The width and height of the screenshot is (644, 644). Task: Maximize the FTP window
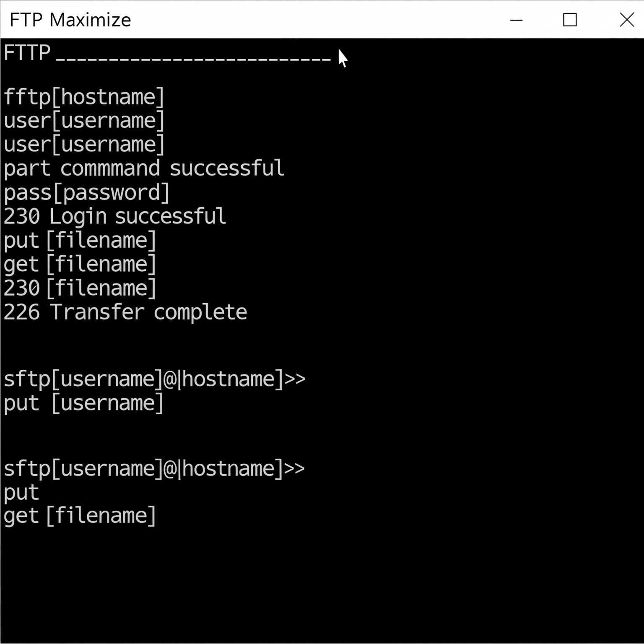pyautogui.click(x=569, y=20)
